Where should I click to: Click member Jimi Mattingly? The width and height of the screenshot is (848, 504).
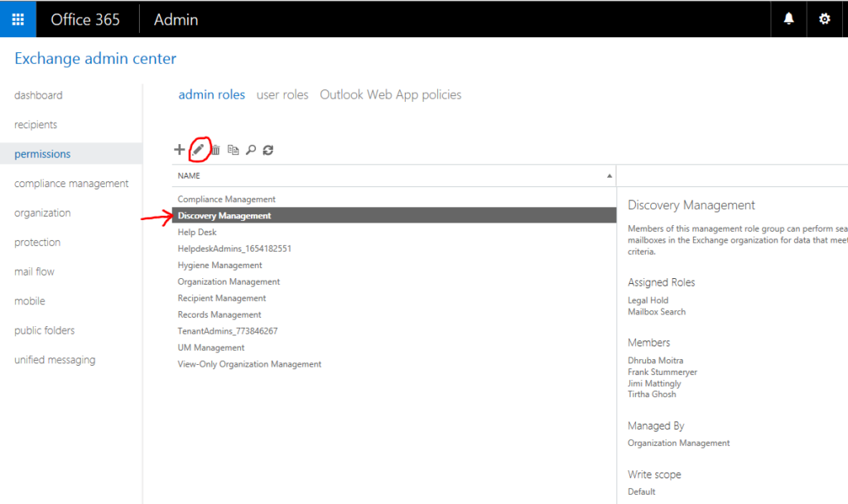point(654,383)
